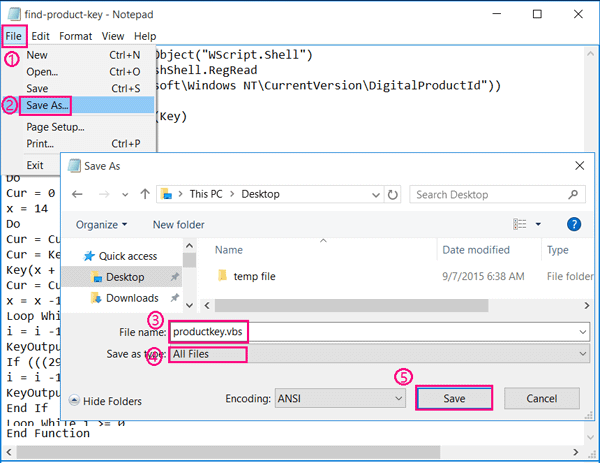Go back with the Save As back arrow

tap(77, 194)
